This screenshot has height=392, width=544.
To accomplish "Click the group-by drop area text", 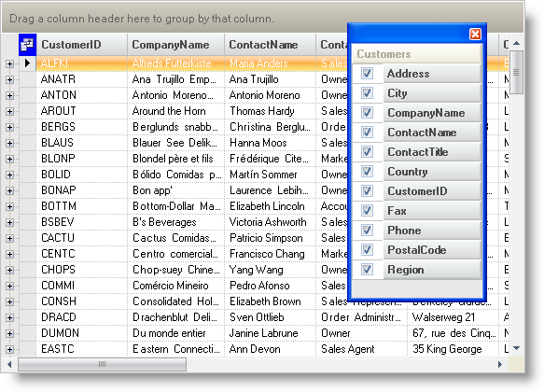I will point(142,19).
